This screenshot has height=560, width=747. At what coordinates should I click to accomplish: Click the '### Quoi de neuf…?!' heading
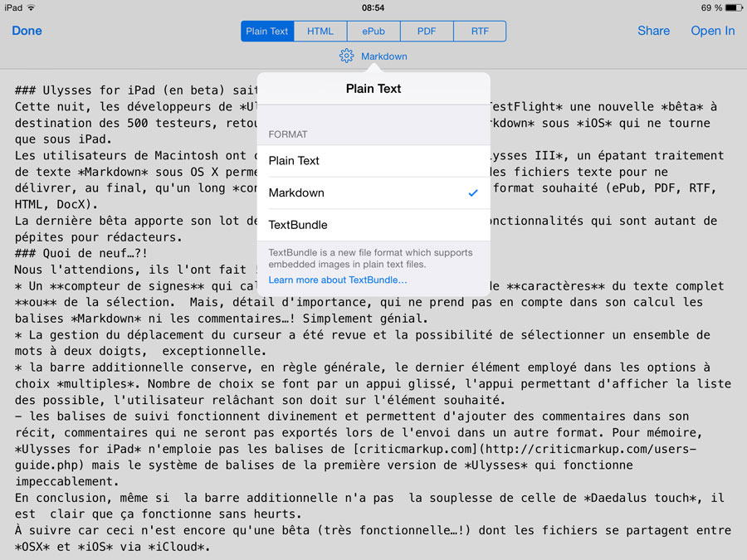[x=81, y=253]
